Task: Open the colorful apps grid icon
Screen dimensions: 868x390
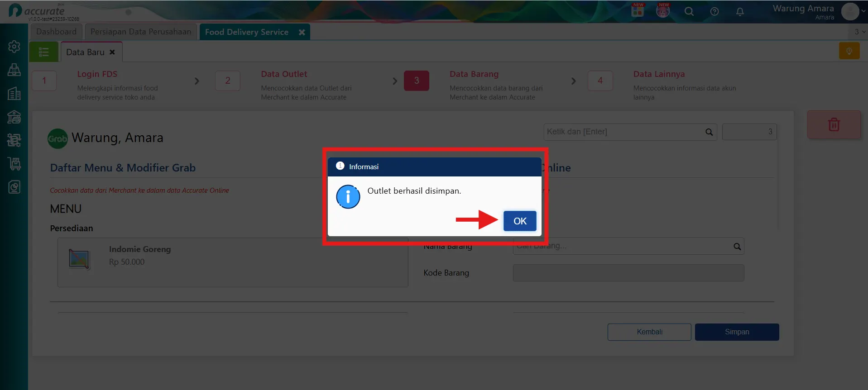Action: point(638,10)
